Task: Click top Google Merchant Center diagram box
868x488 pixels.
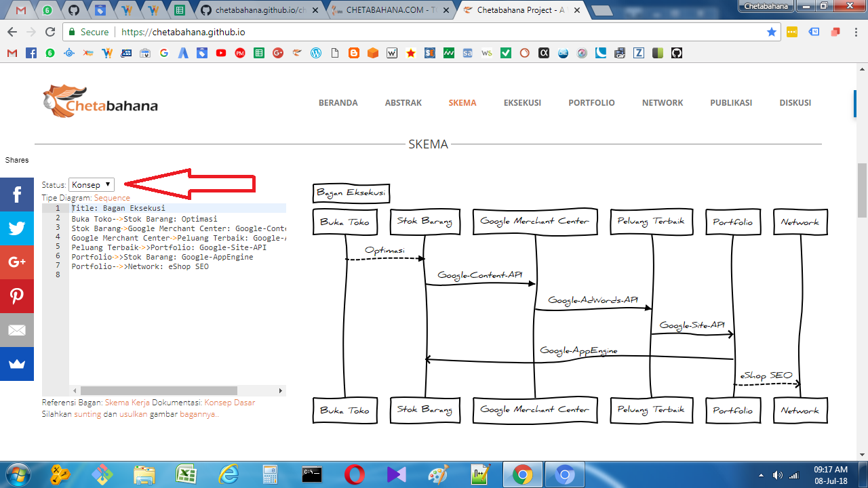Action: 534,222
